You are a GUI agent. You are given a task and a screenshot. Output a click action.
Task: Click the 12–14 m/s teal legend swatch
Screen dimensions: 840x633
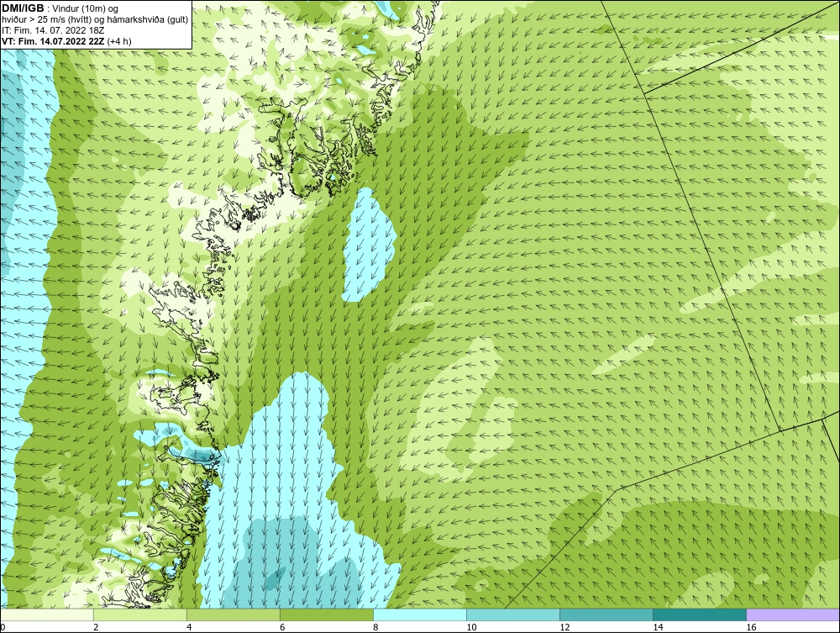coord(606,615)
